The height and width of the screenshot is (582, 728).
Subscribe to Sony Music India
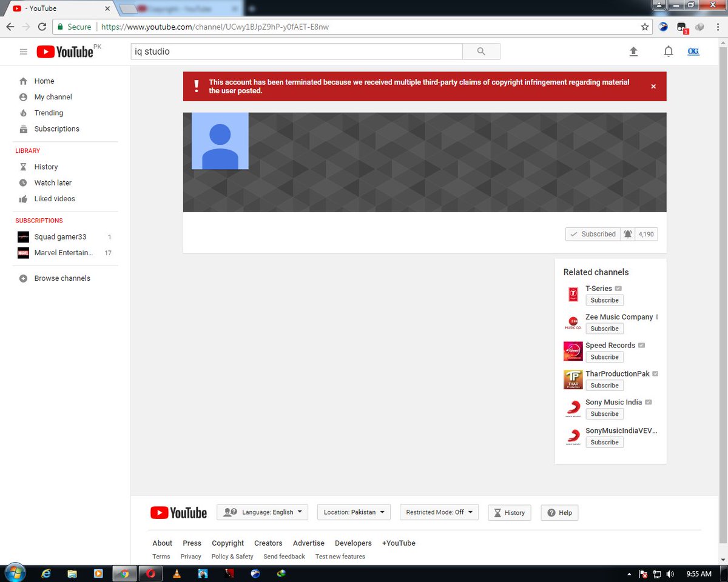[604, 414]
